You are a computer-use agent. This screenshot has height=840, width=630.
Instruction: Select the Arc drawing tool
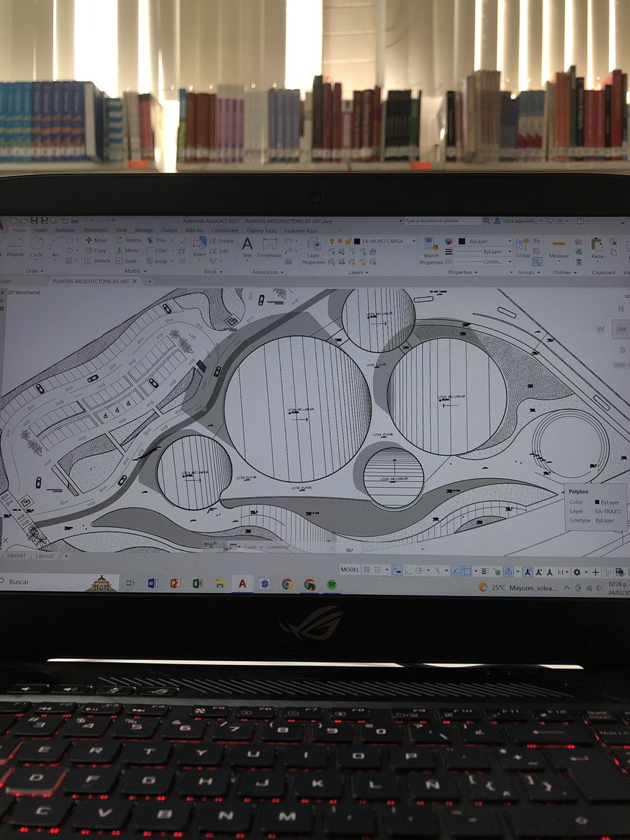[55, 246]
